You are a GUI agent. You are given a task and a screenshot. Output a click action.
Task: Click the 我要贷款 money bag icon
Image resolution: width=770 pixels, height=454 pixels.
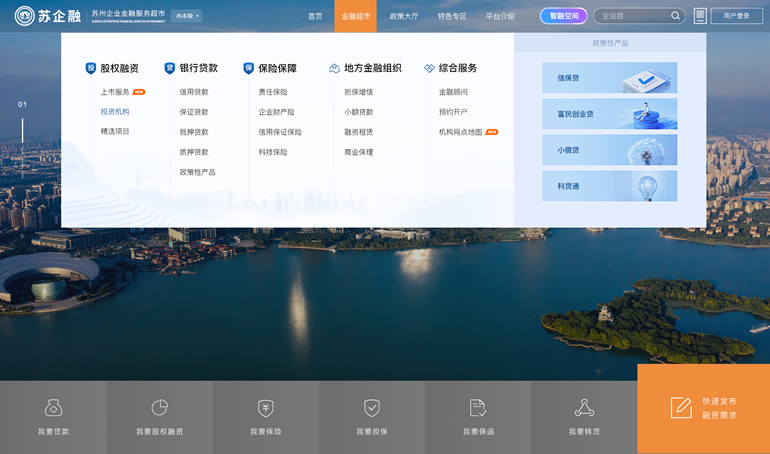coord(53,408)
